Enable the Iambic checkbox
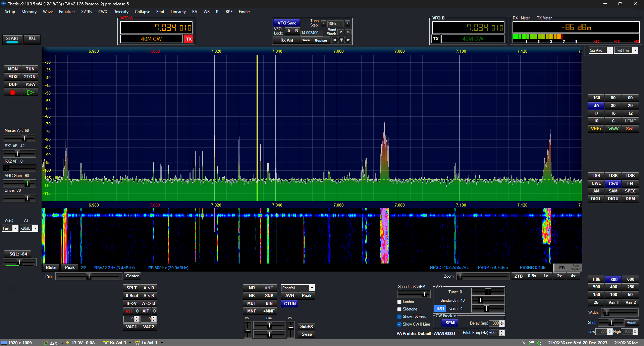Screen dimensions: 644x346 [399, 302]
